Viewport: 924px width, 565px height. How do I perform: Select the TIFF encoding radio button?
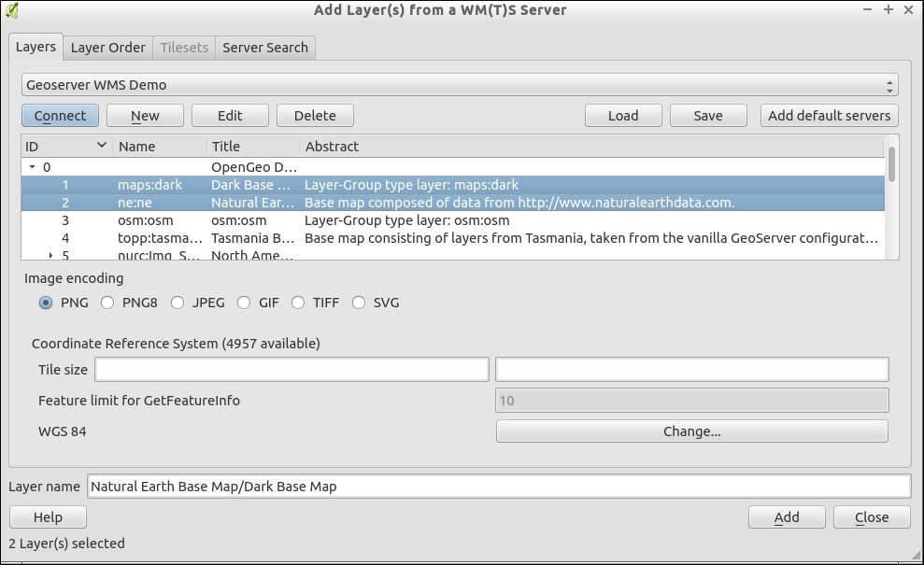[x=298, y=303]
